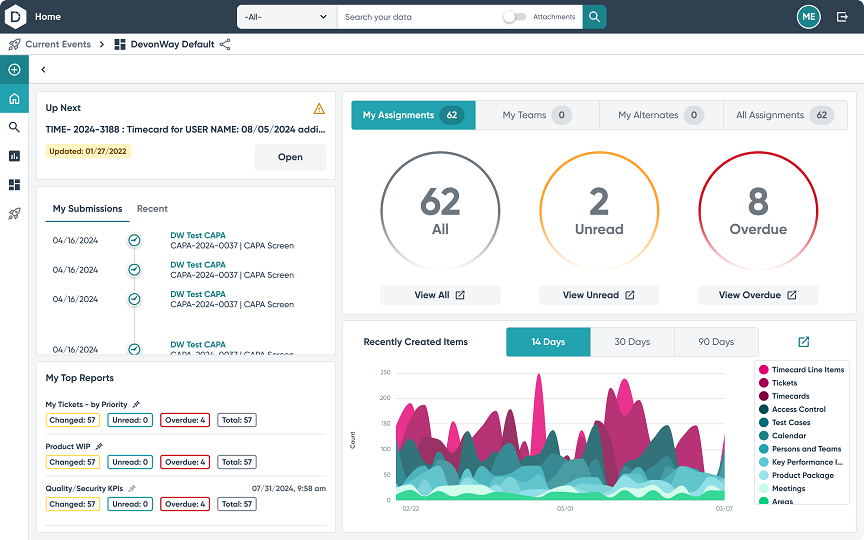
Task: Click Current Events breadcrumb link
Action: pos(58,45)
